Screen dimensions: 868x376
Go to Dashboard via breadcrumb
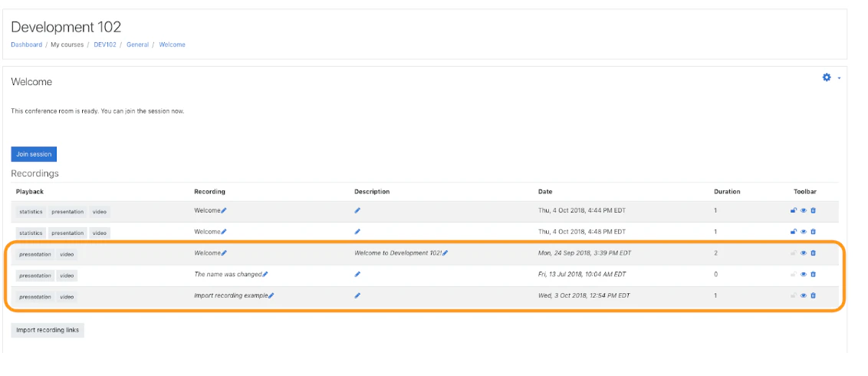tap(27, 45)
